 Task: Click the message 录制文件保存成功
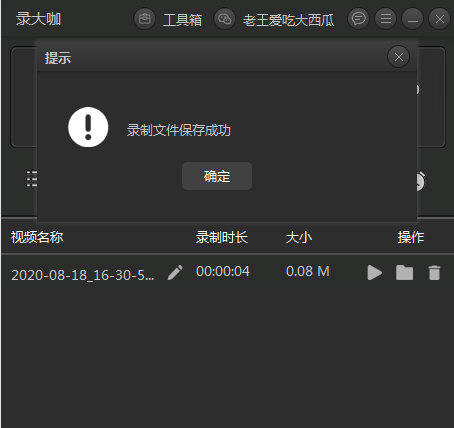pyautogui.click(x=179, y=130)
